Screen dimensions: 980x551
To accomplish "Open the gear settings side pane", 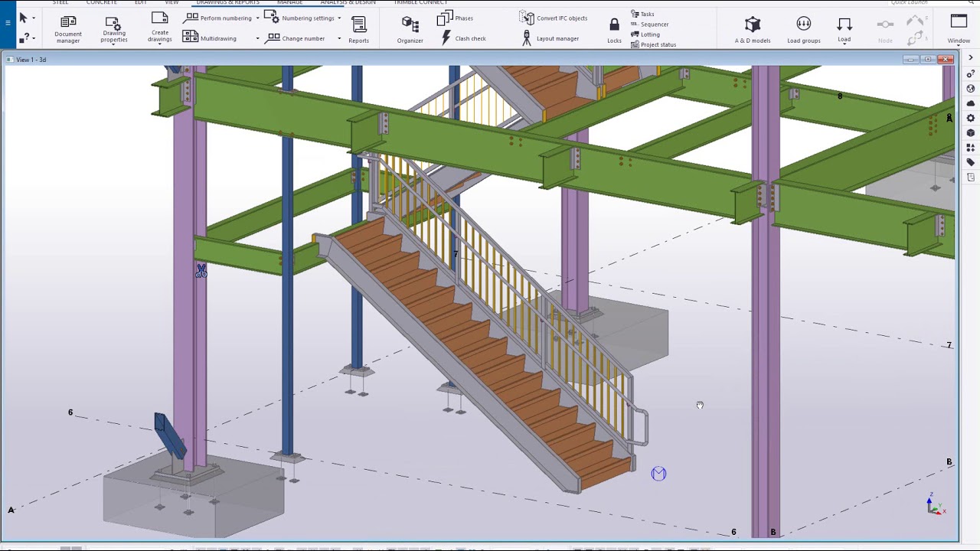I will [971, 118].
